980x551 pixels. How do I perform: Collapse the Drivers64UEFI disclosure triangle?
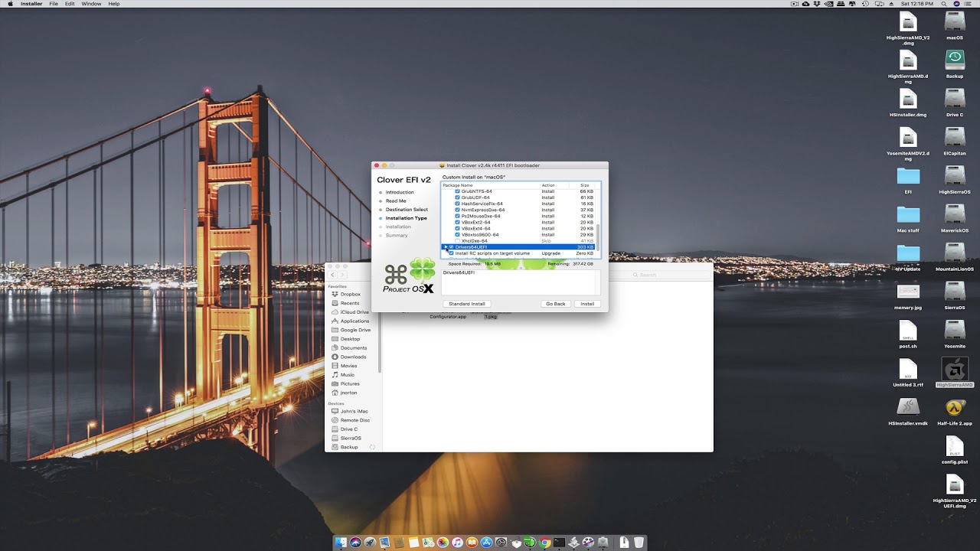(x=446, y=247)
